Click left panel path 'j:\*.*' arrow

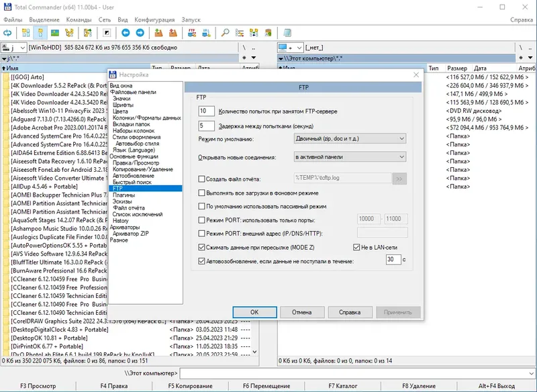pyautogui.click(x=4, y=58)
